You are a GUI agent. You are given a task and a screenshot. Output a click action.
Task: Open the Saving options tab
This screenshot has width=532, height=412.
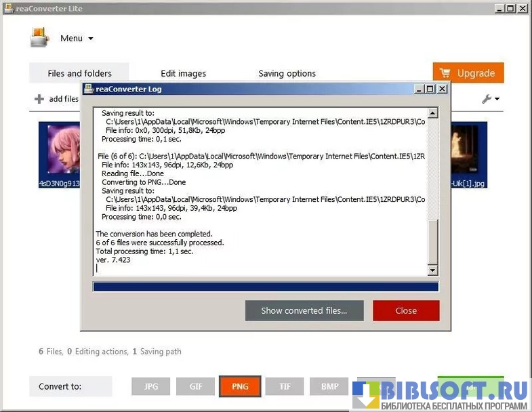point(287,73)
